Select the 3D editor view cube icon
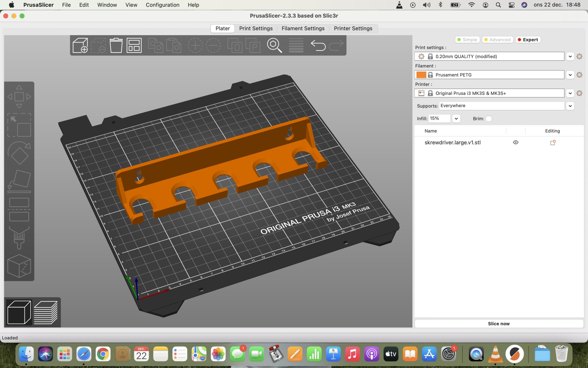588x368 pixels. click(x=19, y=313)
